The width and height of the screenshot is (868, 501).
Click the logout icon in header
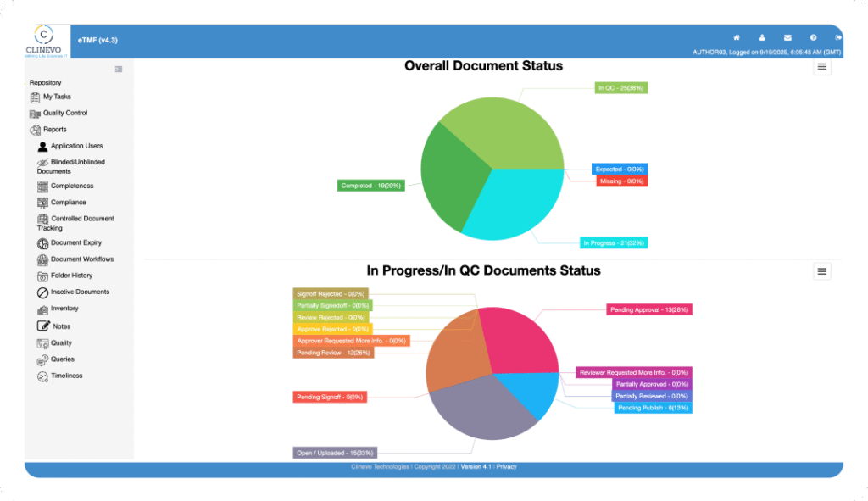pos(837,37)
